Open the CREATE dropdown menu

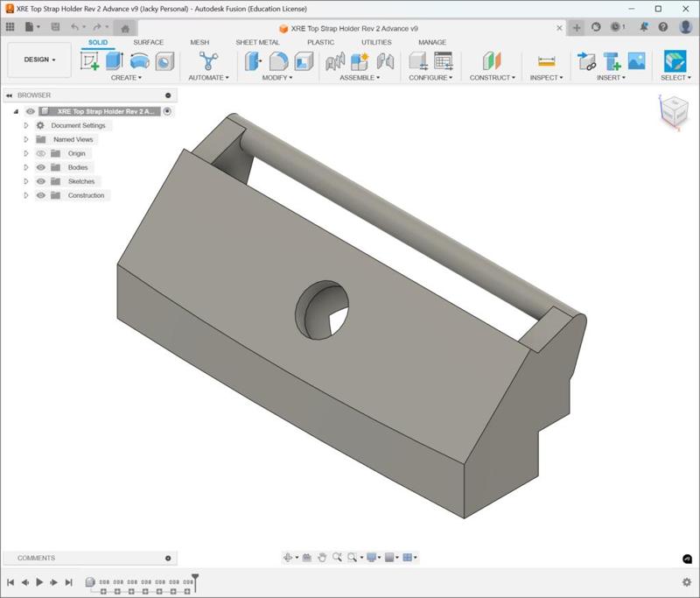[x=126, y=78]
